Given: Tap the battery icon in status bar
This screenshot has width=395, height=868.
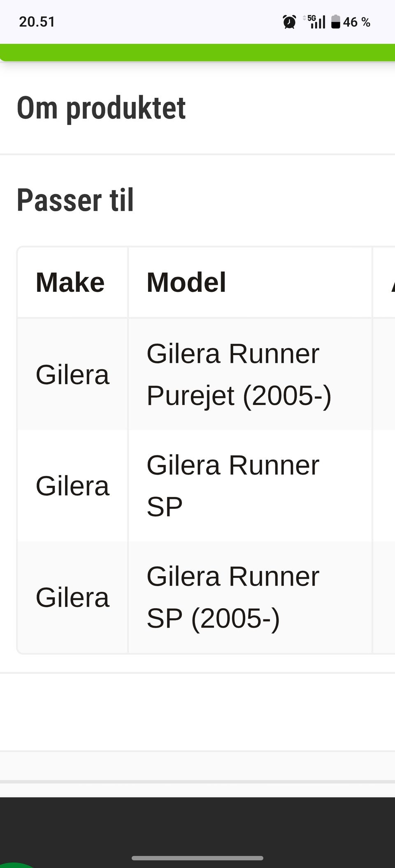Looking at the screenshot, I should click(336, 22).
